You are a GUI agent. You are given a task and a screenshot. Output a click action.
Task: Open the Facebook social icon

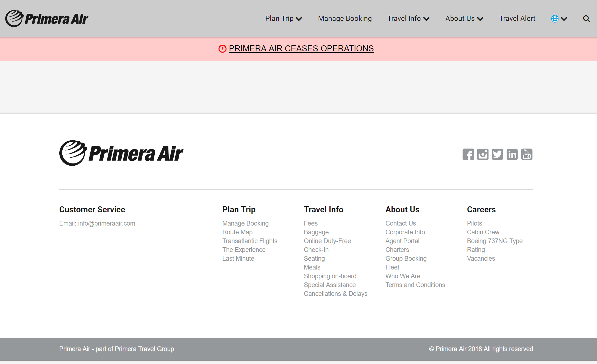(468, 154)
